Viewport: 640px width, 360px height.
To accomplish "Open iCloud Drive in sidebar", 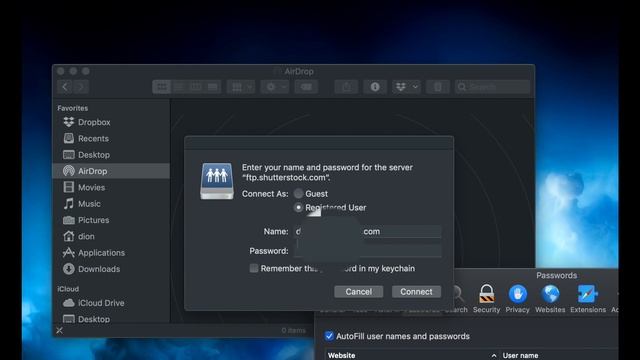I will pyautogui.click(x=93, y=303).
